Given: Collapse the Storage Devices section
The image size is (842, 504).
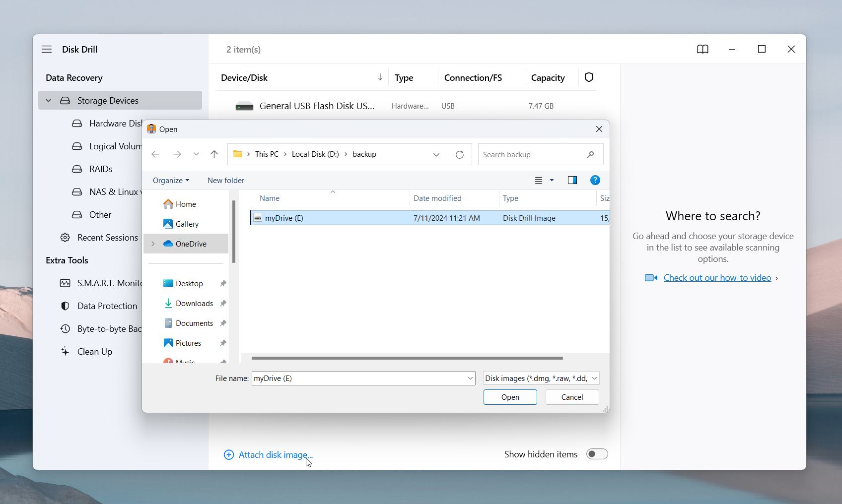Looking at the screenshot, I should pos(48,101).
